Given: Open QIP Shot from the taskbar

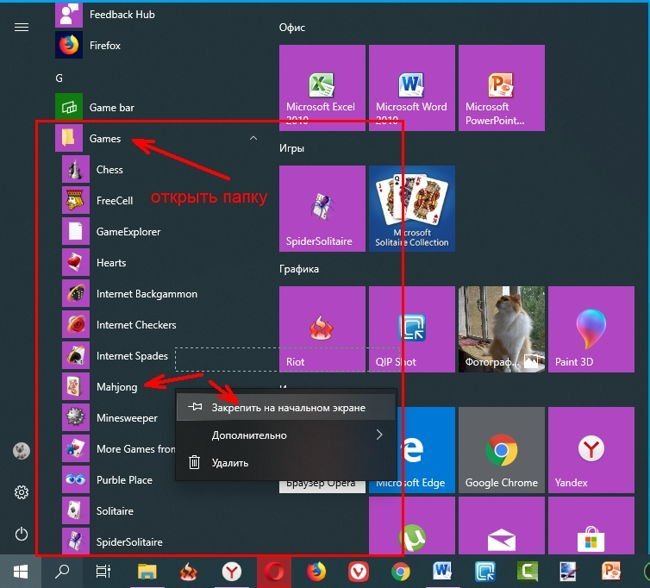Looking at the screenshot, I should pyautogui.click(x=485, y=572).
